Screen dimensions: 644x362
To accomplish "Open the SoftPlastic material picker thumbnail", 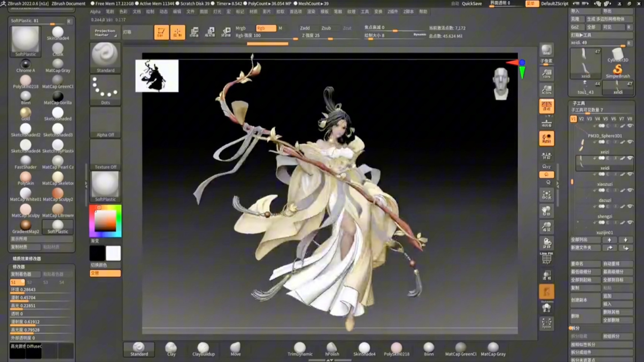I will click(105, 187).
